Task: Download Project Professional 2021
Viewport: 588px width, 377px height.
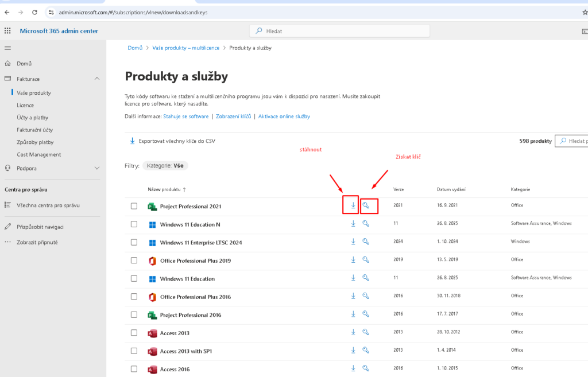Action: pos(353,205)
